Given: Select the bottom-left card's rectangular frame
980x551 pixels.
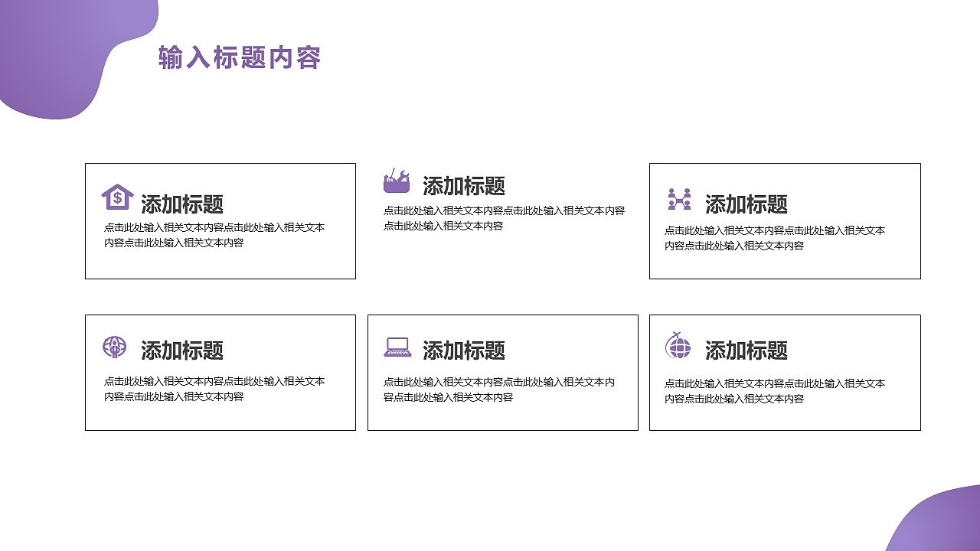Looking at the screenshot, I should point(220,315).
